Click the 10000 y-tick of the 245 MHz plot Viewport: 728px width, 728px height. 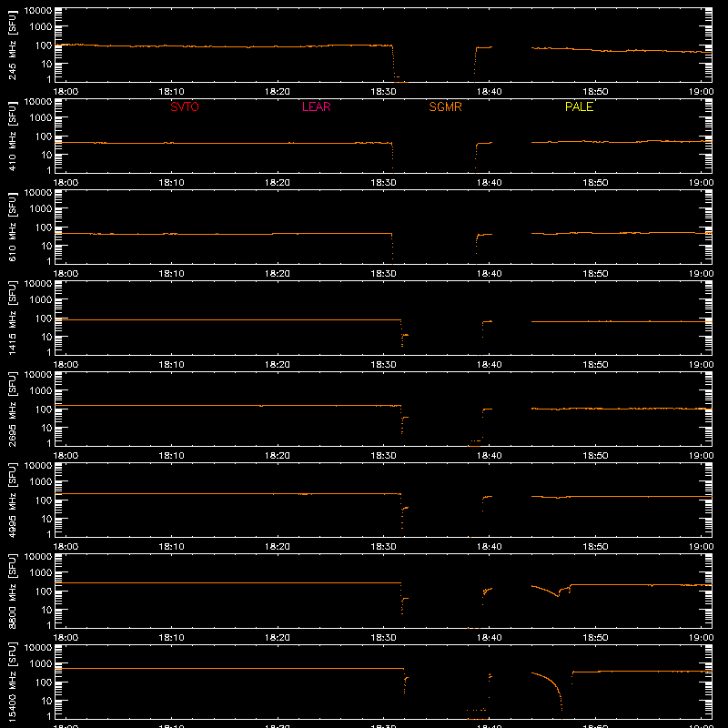click(x=38, y=11)
